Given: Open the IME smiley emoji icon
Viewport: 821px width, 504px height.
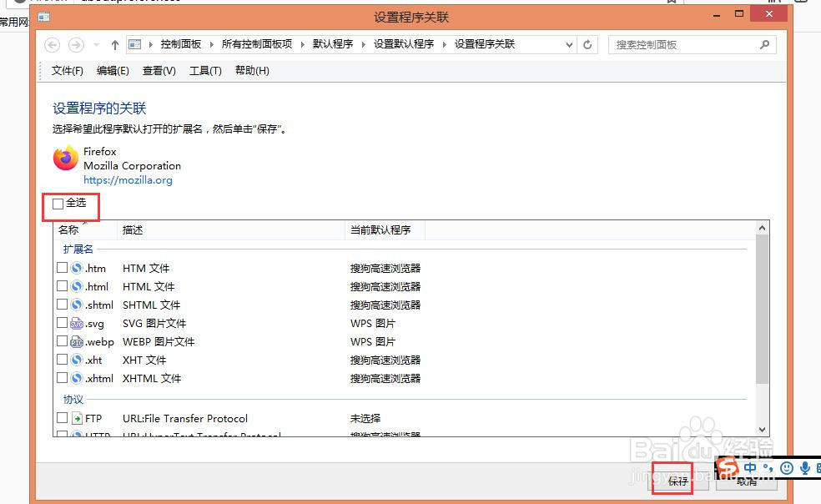Looking at the screenshot, I should (787, 468).
